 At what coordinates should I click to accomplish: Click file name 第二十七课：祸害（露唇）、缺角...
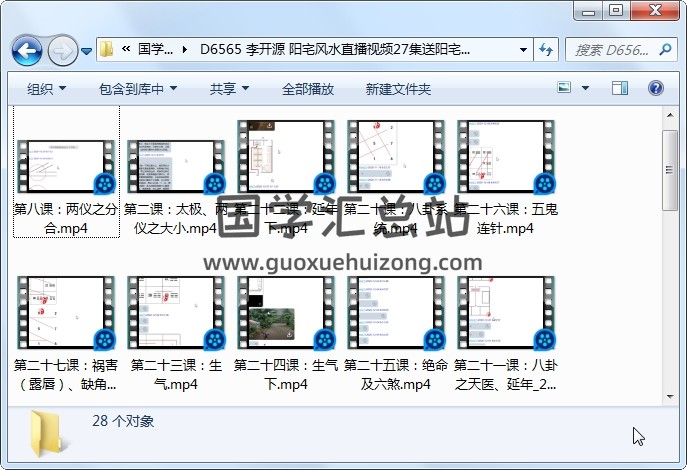66,375
